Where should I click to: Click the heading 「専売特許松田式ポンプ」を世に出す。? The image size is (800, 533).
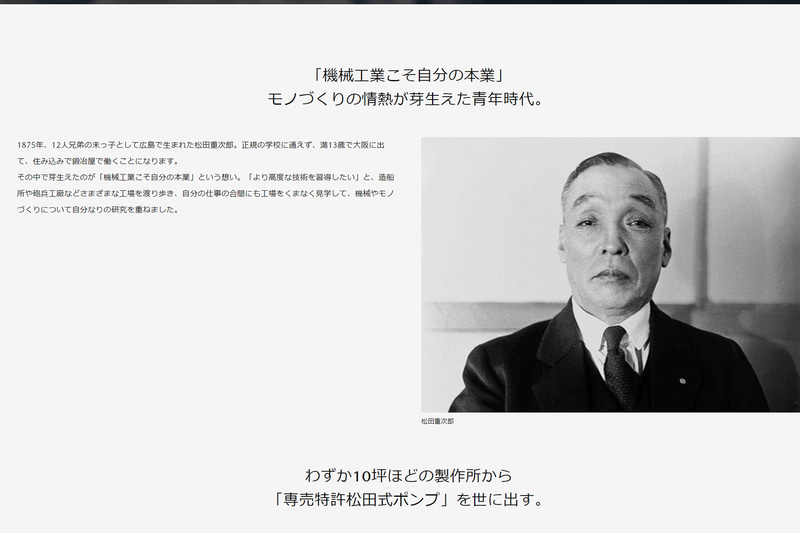[408, 499]
